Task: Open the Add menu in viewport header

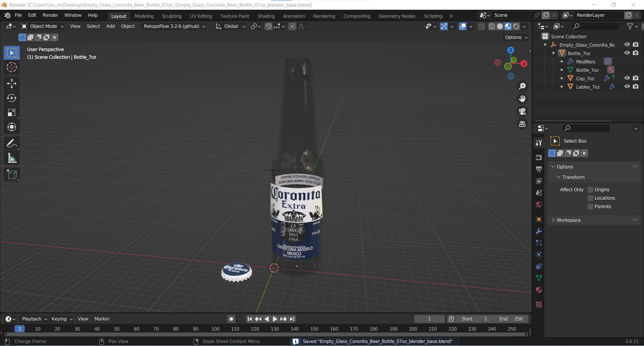Action: pyautogui.click(x=110, y=26)
